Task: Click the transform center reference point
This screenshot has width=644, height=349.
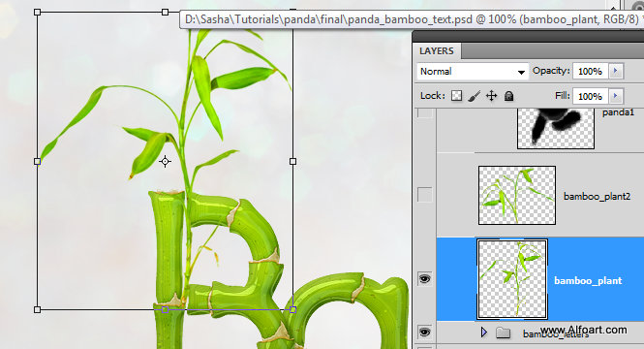Action: [x=165, y=162]
